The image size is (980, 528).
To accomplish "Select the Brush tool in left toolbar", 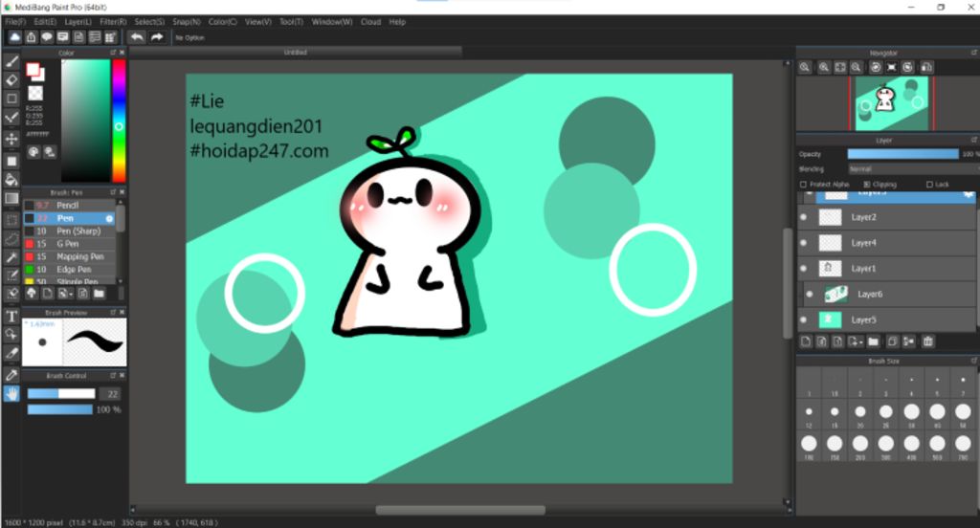I will 11,61.
